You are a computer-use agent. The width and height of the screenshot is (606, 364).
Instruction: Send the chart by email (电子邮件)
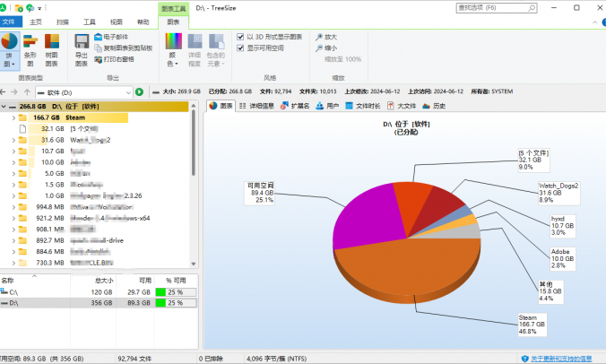pyautogui.click(x=111, y=37)
